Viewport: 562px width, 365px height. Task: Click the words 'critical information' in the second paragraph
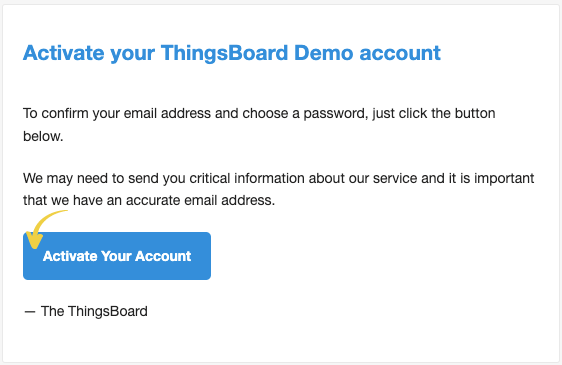coord(247,178)
